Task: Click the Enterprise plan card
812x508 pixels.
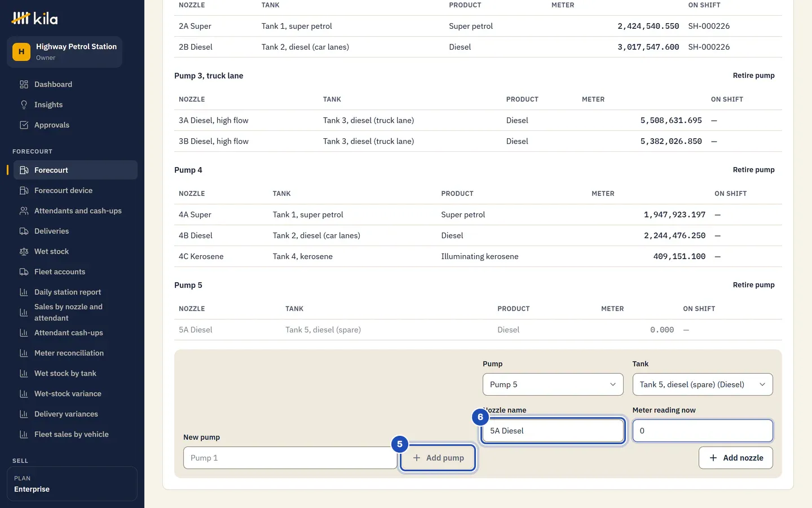Action: tap(72, 484)
